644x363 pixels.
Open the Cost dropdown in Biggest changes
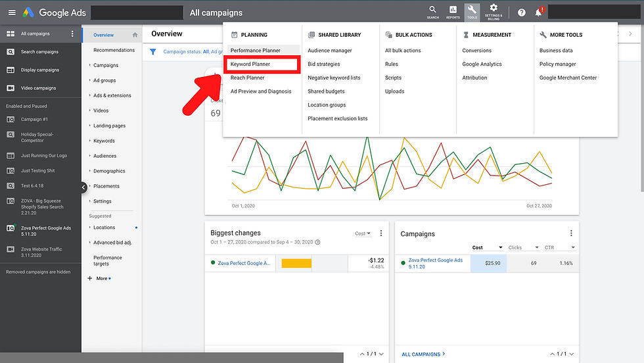coord(363,233)
